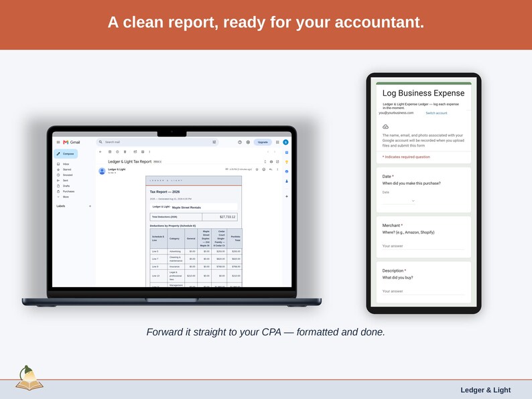532x399 pixels.
Task: Expand all messages arrows icon
Action: tap(265, 162)
